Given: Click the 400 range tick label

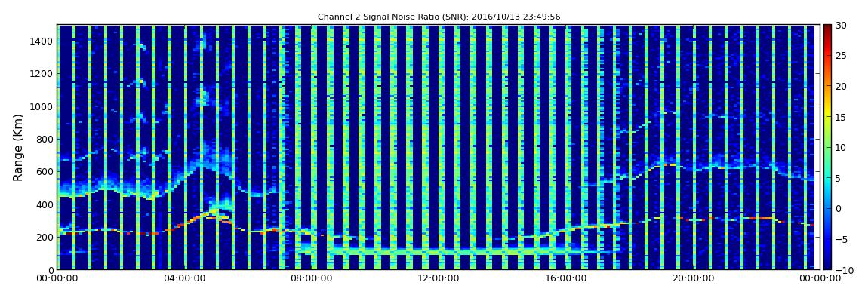Looking at the screenshot, I should 45,204.
